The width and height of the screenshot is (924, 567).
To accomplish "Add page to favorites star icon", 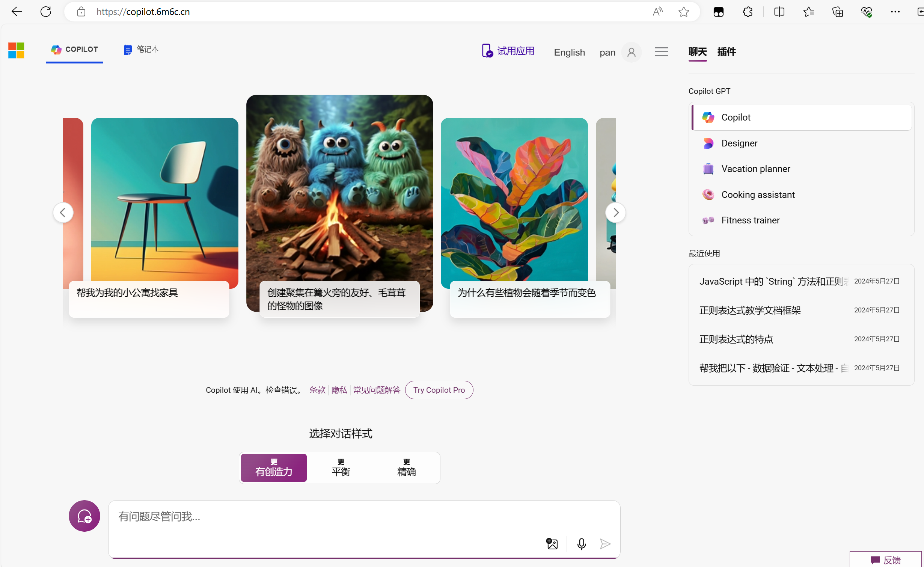I will (x=684, y=12).
